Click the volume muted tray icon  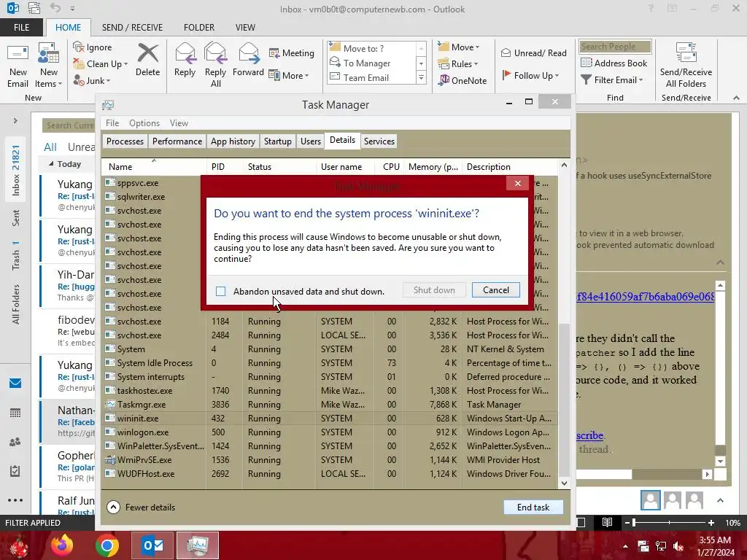[x=678, y=546]
